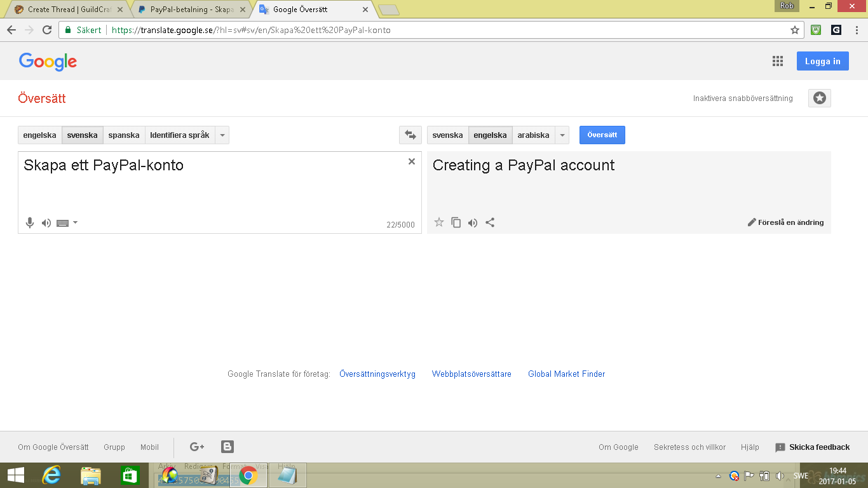Click the blue Översätt button
Viewport: 868px width, 488px height.
602,135
